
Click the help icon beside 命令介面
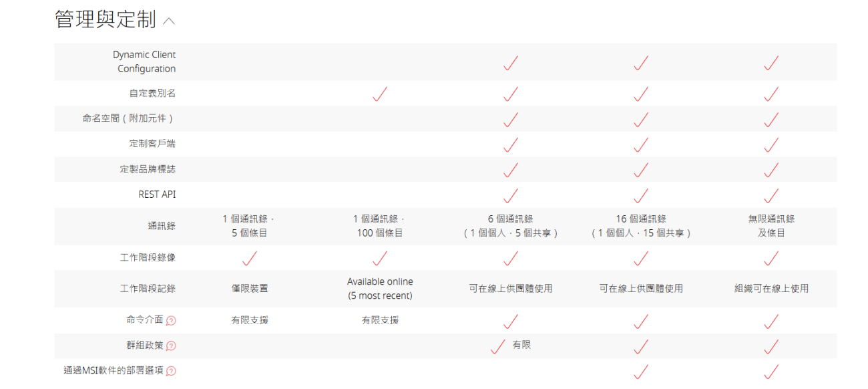(x=171, y=321)
